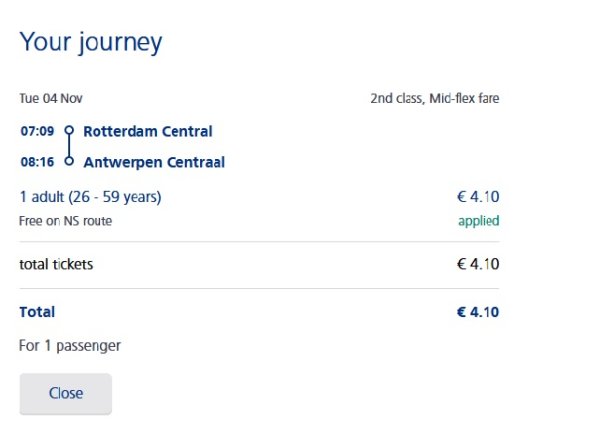Click the Free on NS route label
This screenshot has width=600, height=433.
pyautogui.click(x=66, y=220)
